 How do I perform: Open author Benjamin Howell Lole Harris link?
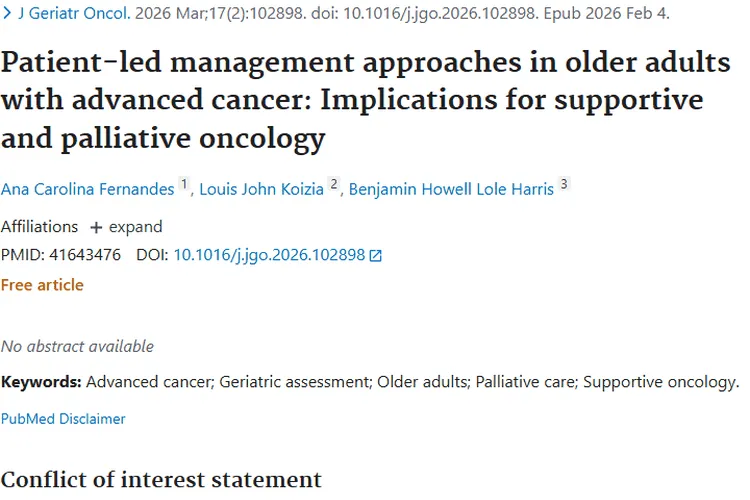pos(451,190)
